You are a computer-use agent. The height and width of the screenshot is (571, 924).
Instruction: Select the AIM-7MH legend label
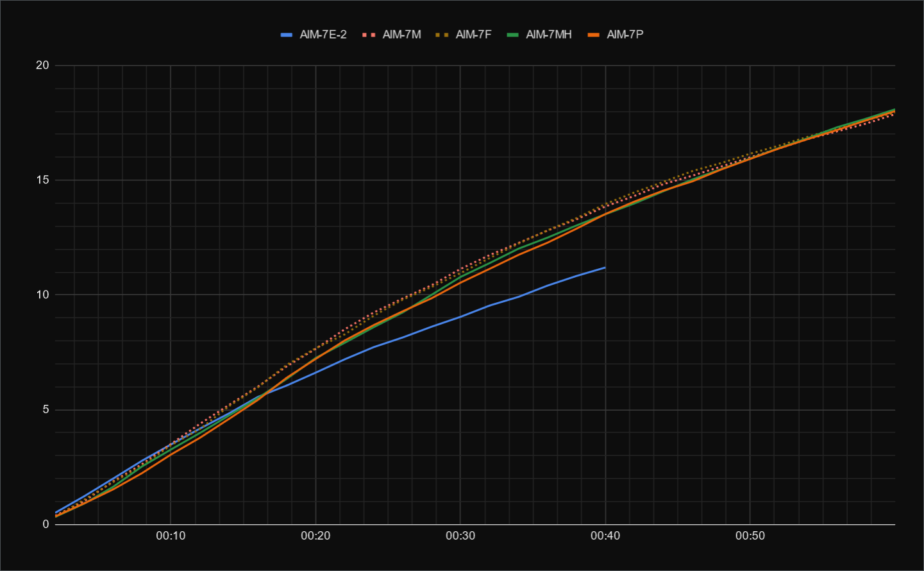point(548,35)
